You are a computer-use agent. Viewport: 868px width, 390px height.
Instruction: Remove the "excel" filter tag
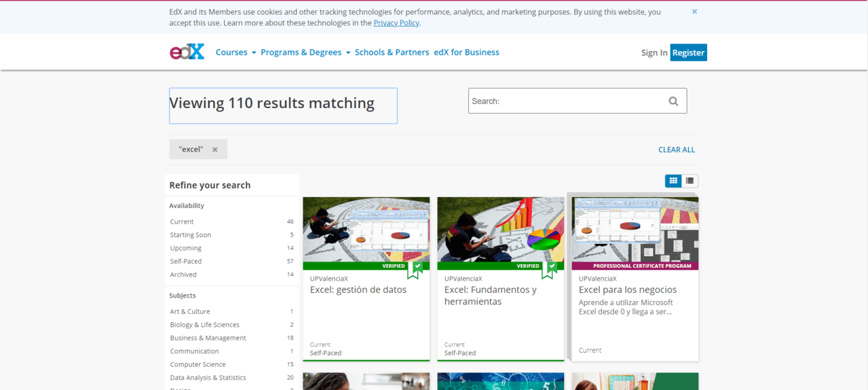pyautogui.click(x=214, y=149)
